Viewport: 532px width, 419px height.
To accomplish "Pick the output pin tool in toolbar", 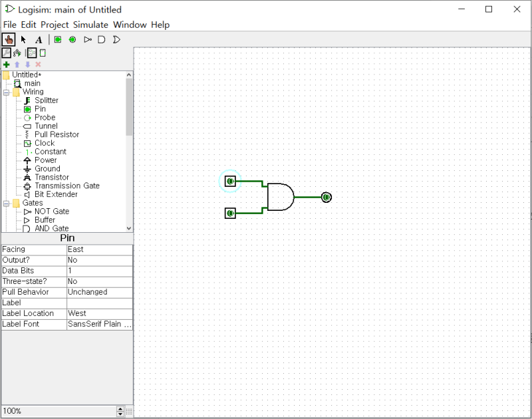I will pos(72,39).
